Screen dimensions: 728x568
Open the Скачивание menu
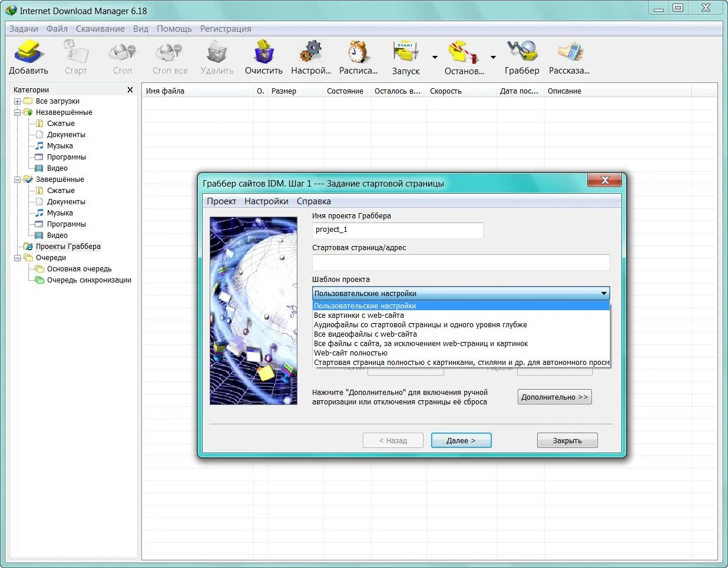[x=100, y=29]
